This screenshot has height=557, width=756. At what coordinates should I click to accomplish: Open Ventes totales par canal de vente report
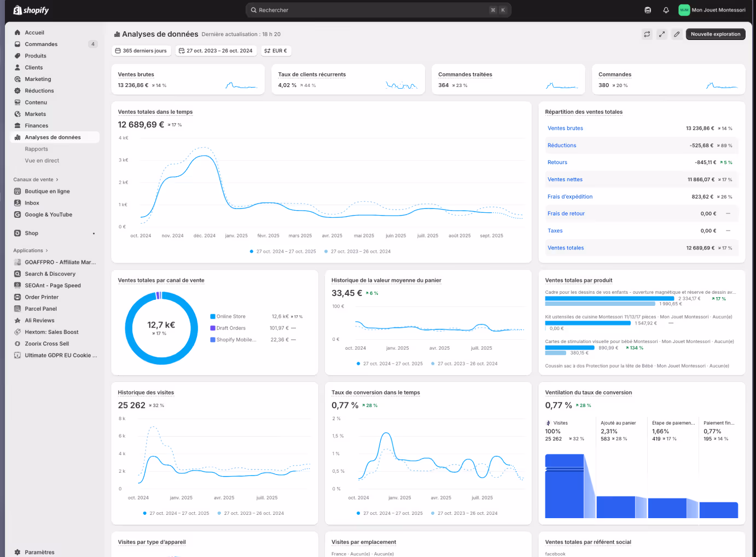point(161,280)
